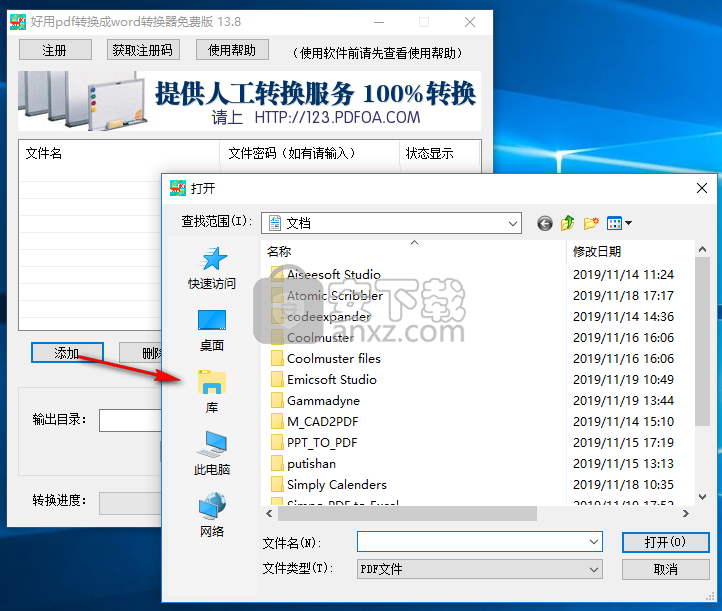Create a new folder icon
This screenshot has width=722, height=611.
click(591, 223)
